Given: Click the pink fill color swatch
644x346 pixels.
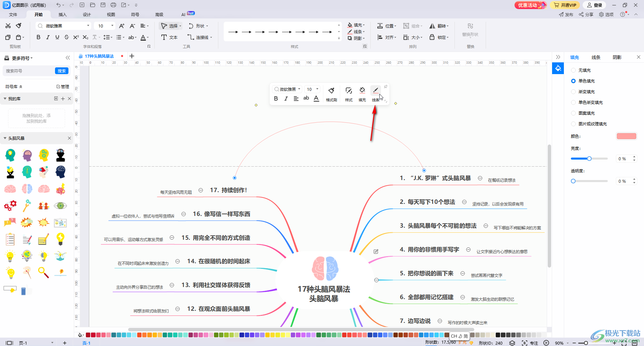Looking at the screenshot, I should point(627,136).
